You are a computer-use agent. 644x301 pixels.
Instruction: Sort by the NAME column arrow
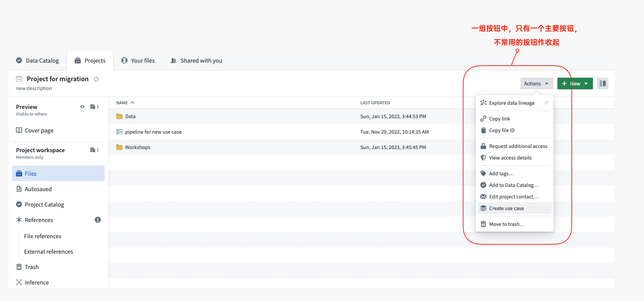[133, 103]
